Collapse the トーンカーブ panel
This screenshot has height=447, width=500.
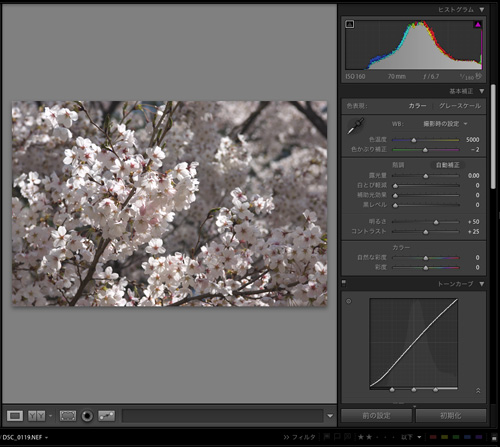click(482, 284)
